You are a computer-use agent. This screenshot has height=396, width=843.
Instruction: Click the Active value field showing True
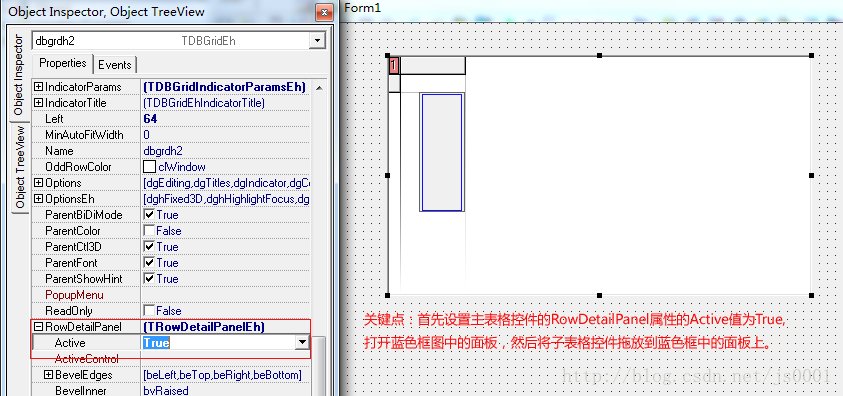click(219, 342)
